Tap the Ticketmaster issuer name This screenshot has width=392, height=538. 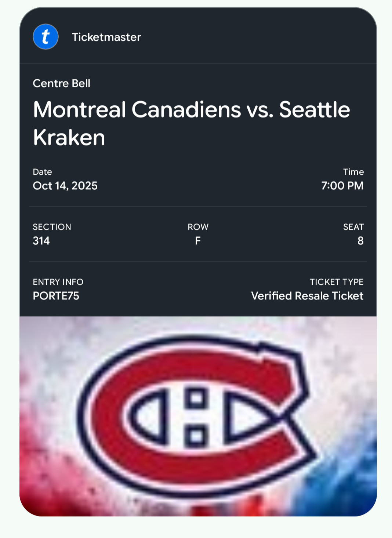106,37
